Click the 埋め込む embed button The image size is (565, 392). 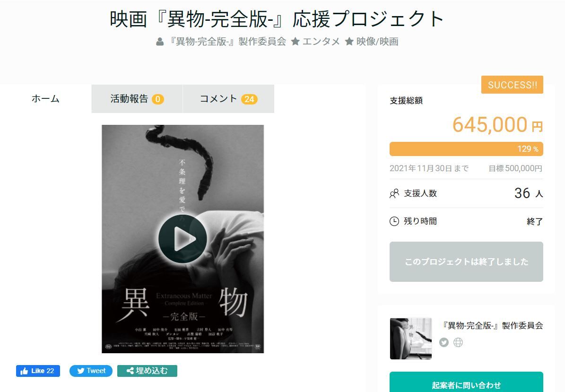pos(147,371)
